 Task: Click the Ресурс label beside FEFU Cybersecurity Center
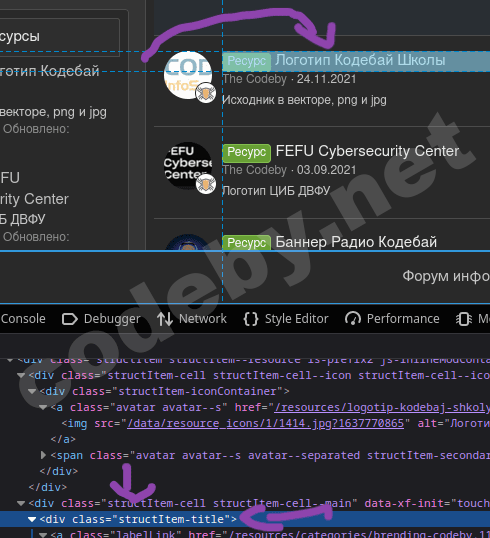[247, 152]
